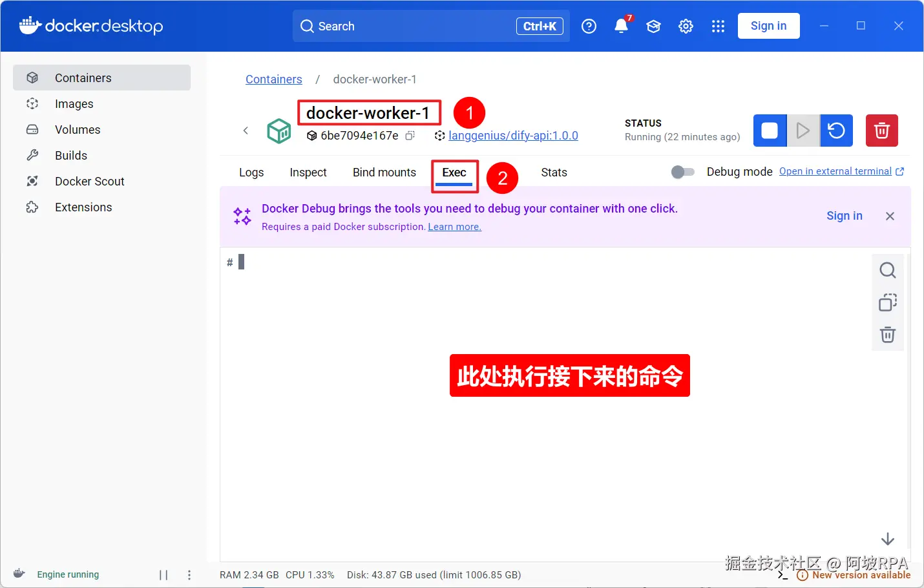This screenshot has height=588, width=924.
Task: Jump to terminal bottom with down arrow
Action: tap(888, 539)
